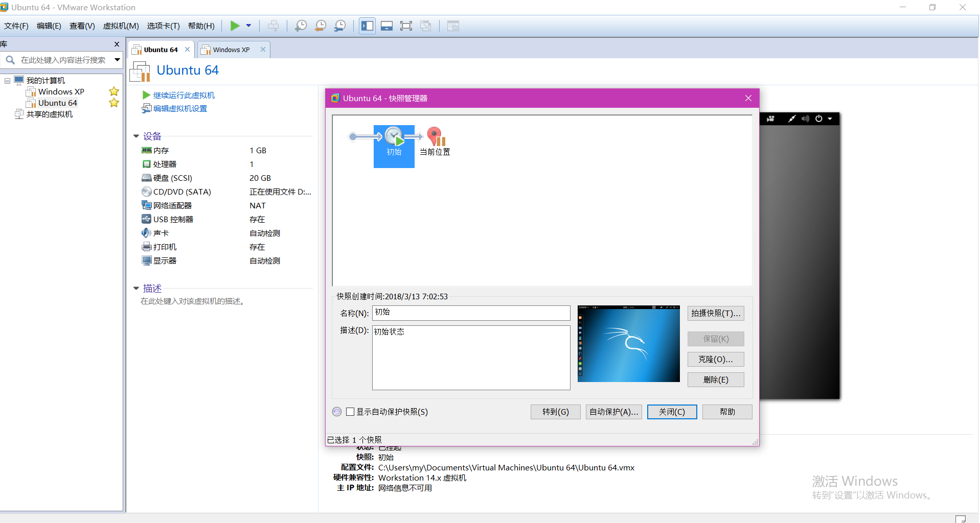The width and height of the screenshot is (980, 523).
Task: Collapse the 我的计算机 tree node
Action: click(x=7, y=81)
